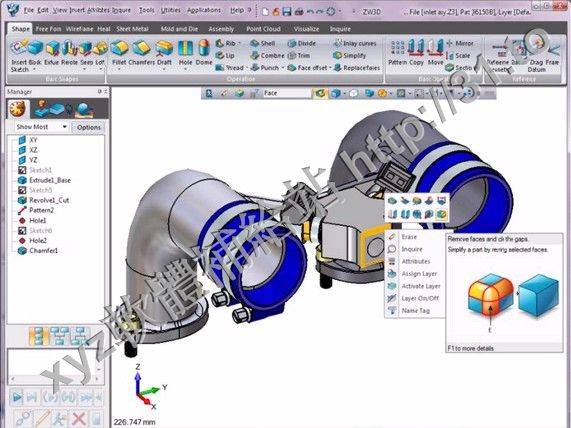Select the Pattern2 feature in tree
This screenshot has height=428, width=571.
(x=36, y=210)
